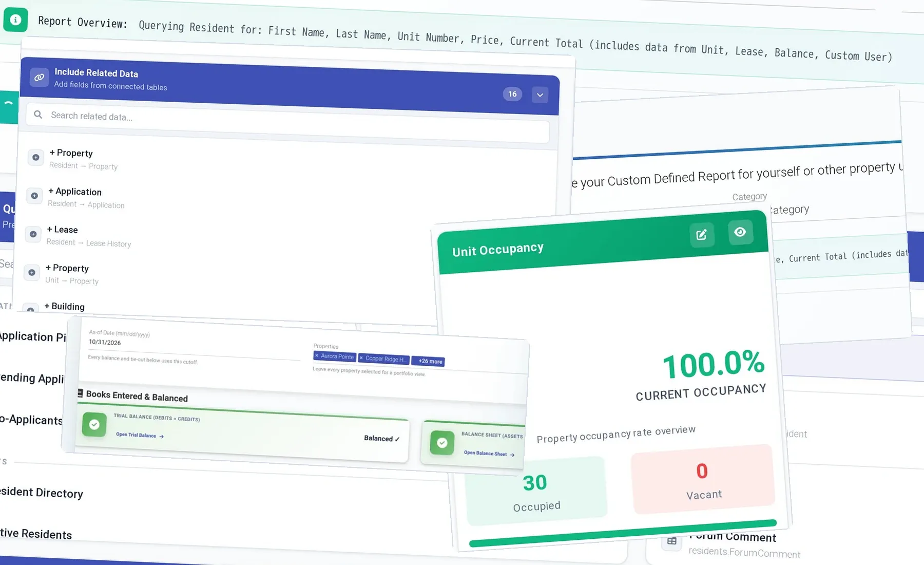Open Balance Sheet link
Screen dimensions: 924x565
pyautogui.click(x=489, y=453)
